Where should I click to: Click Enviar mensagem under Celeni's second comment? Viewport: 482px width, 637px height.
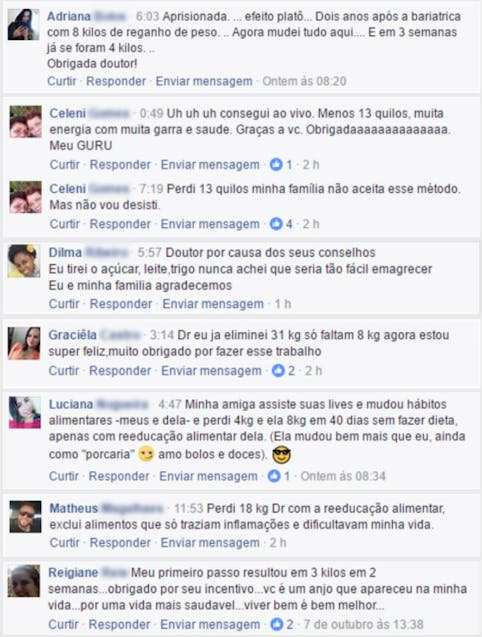[210, 224]
